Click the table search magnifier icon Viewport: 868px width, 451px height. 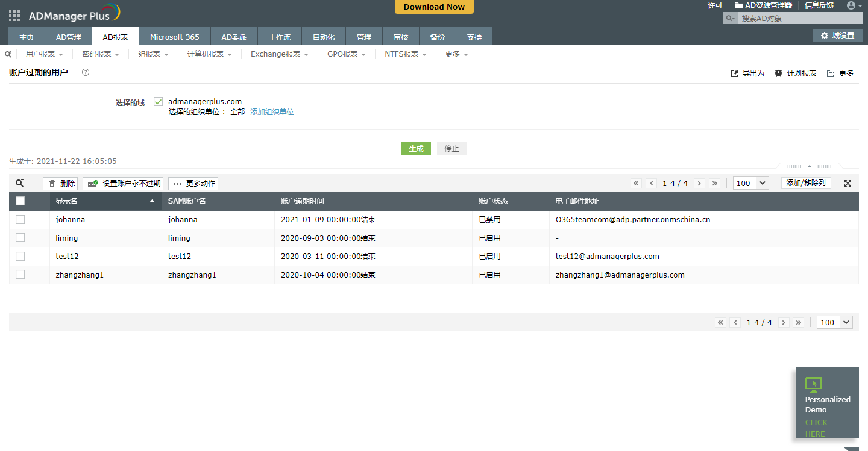(x=20, y=183)
